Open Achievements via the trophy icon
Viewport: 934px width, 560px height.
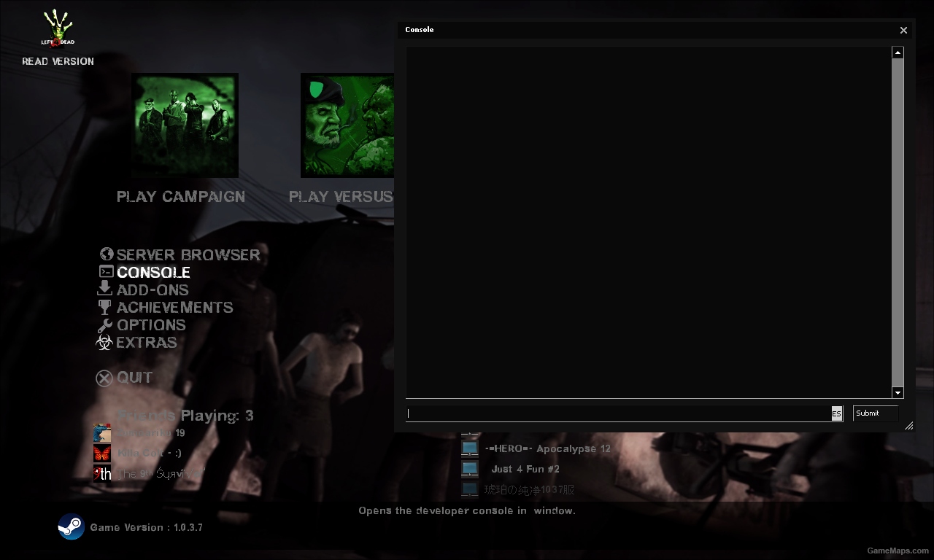click(105, 306)
